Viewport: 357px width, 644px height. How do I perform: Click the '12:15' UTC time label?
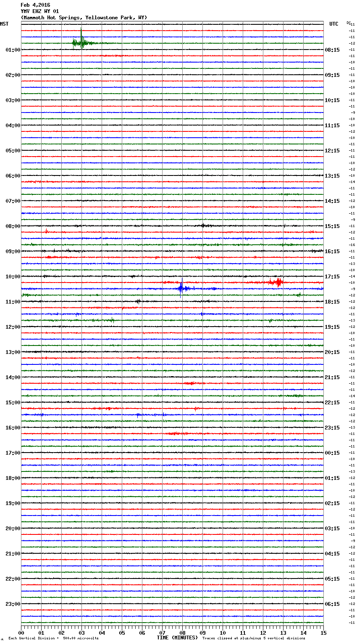pyautogui.click(x=332, y=151)
